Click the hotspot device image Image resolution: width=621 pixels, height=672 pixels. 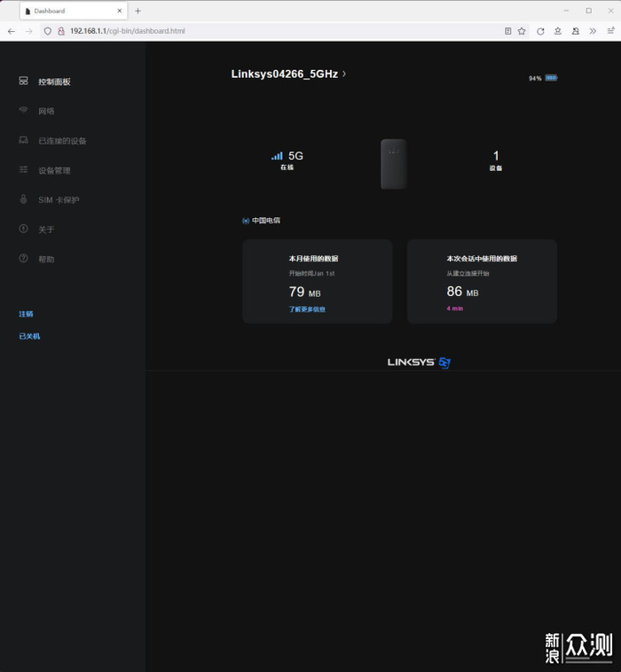pos(394,164)
